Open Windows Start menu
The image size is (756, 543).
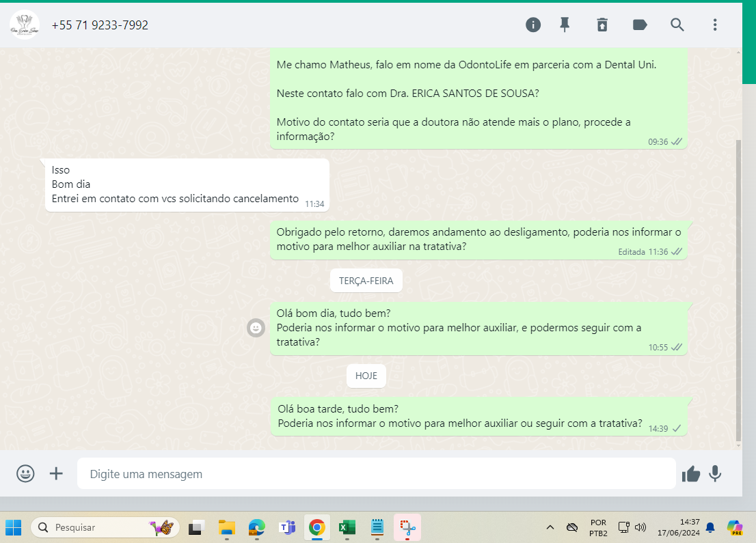14,527
